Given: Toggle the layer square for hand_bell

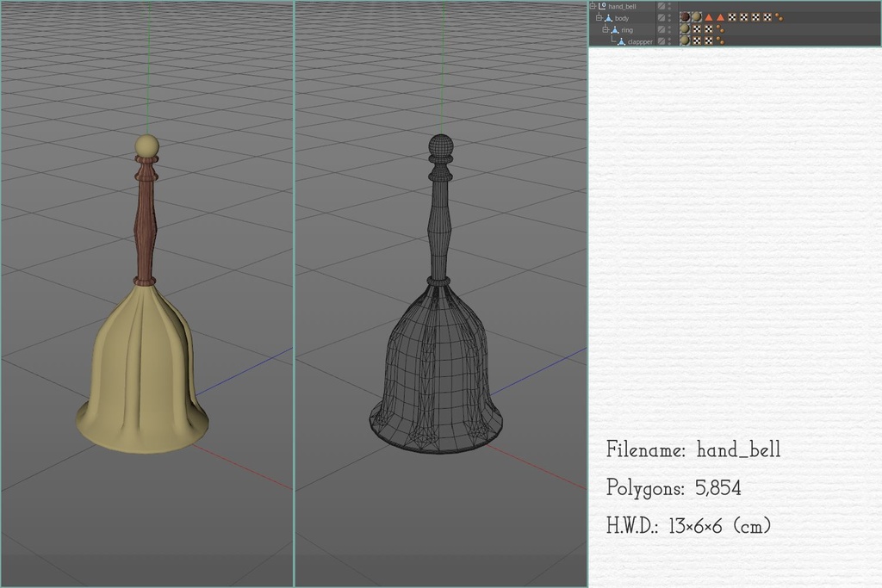Looking at the screenshot, I should coord(661,6).
